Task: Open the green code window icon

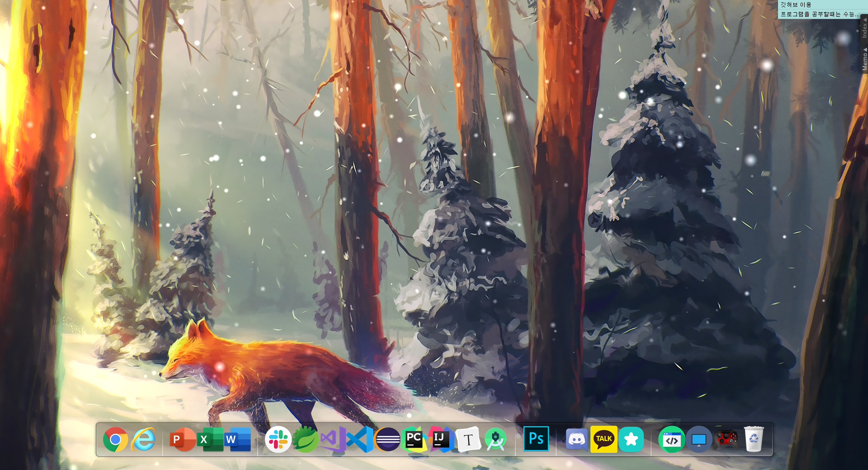Action: pyautogui.click(x=672, y=439)
